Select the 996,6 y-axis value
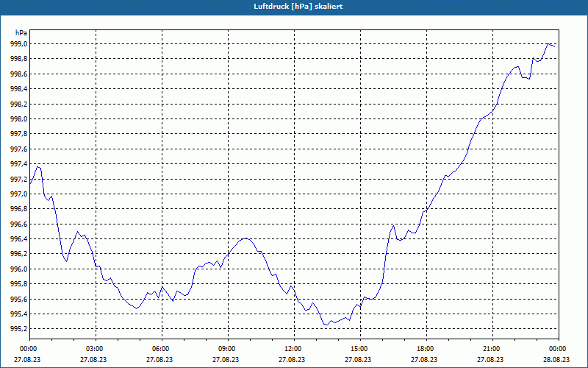This screenshot has height=368, width=588. (x=19, y=224)
